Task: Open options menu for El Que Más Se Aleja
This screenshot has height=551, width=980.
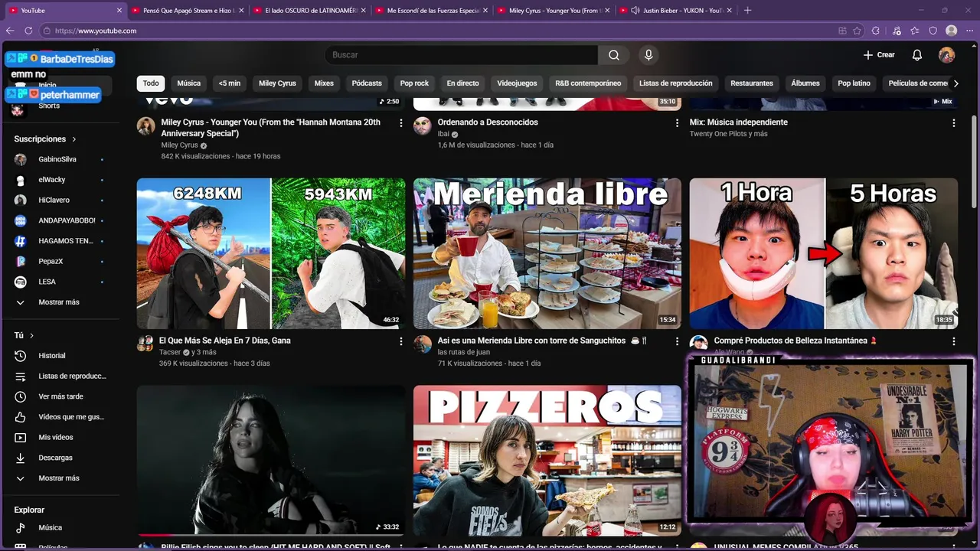Action: (x=400, y=341)
